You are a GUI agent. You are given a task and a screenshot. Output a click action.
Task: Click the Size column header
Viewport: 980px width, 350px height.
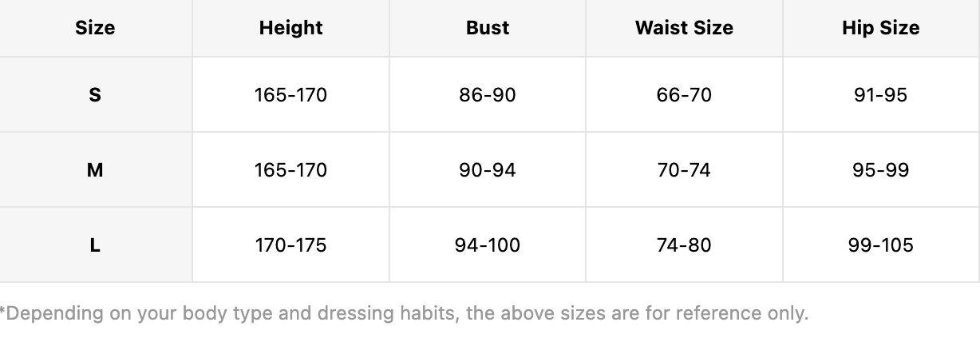pyautogui.click(x=95, y=28)
